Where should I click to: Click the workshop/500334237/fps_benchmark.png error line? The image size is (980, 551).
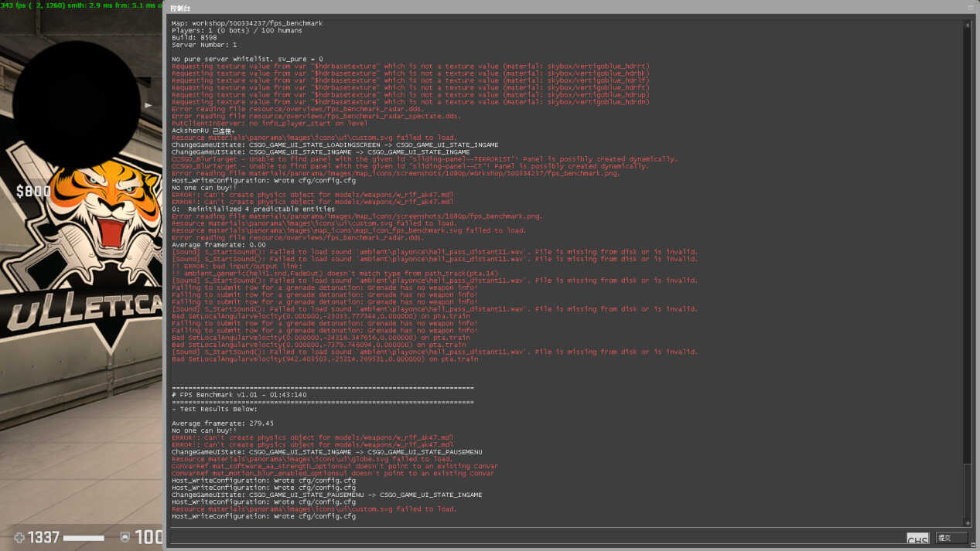click(396, 173)
